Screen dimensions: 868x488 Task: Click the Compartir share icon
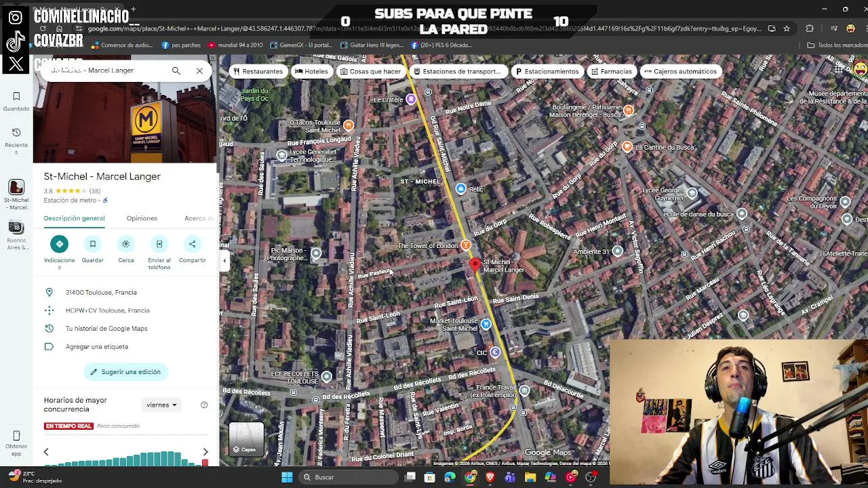(192, 244)
